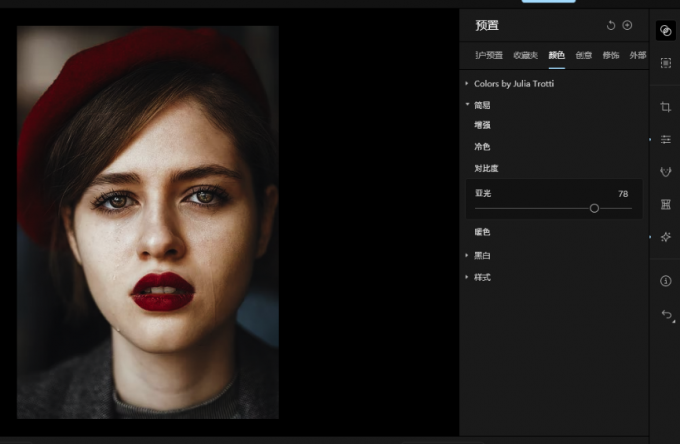Expand the 黑白 preset group

coord(481,255)
